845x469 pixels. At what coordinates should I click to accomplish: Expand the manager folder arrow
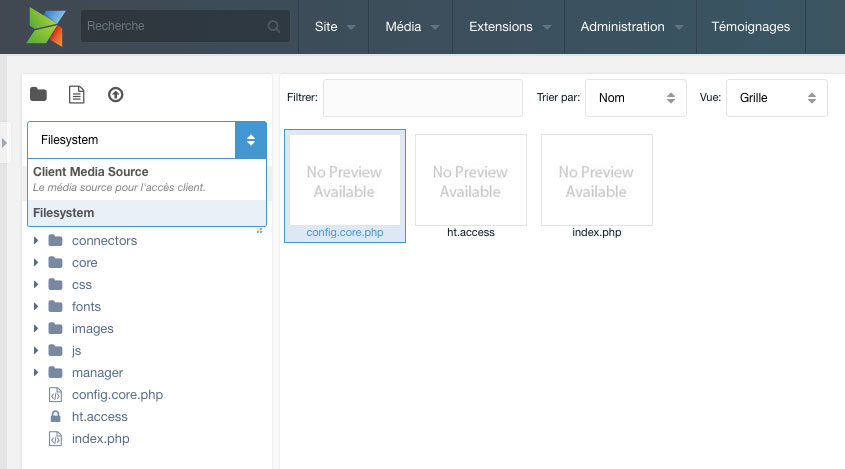[x=36, y=373]
